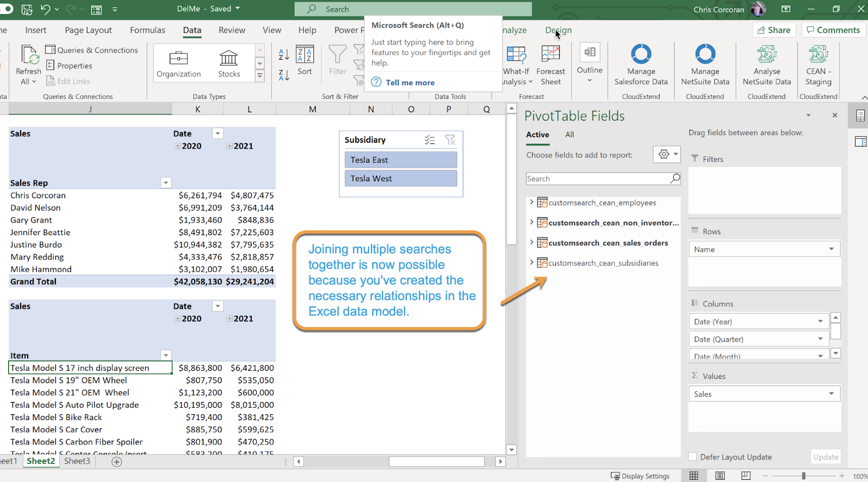Open the Page Layout ribbon tab
The image size is (868, 482).
point(88,30)
